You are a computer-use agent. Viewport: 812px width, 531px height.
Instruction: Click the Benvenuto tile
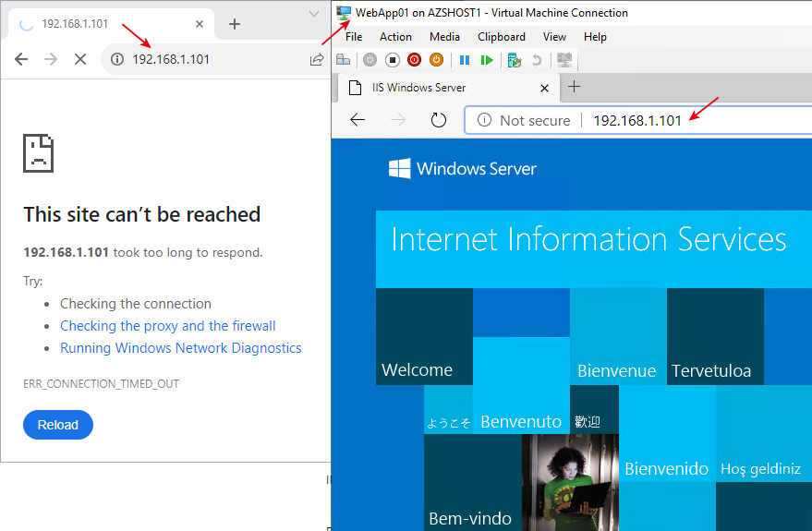click(521, 386)
